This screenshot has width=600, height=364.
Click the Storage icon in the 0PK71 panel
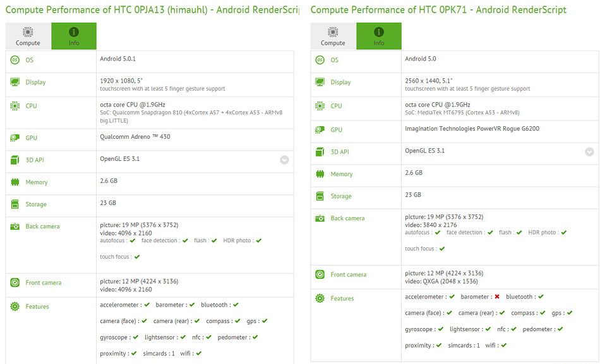(x=320, y=196)
